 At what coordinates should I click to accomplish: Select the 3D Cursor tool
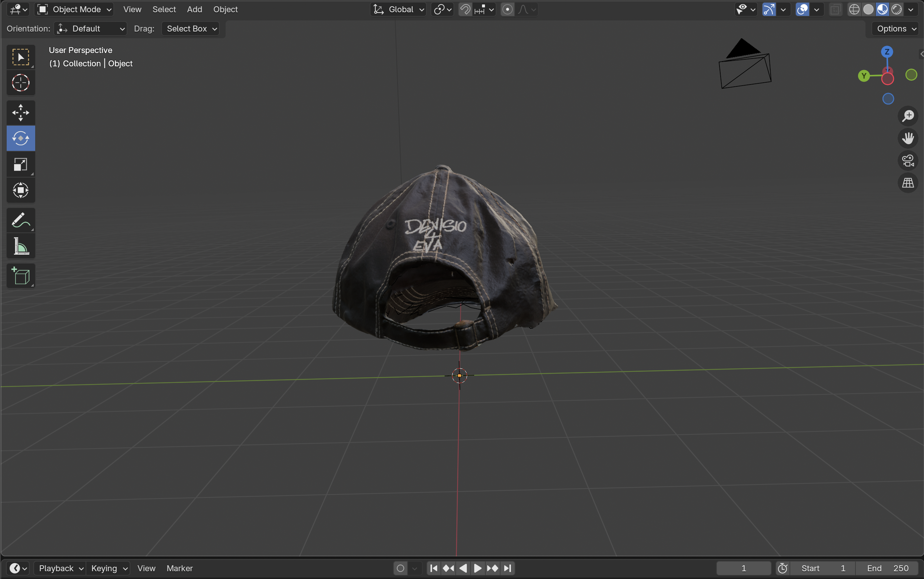pyautogui.click(x=21, y=83)
